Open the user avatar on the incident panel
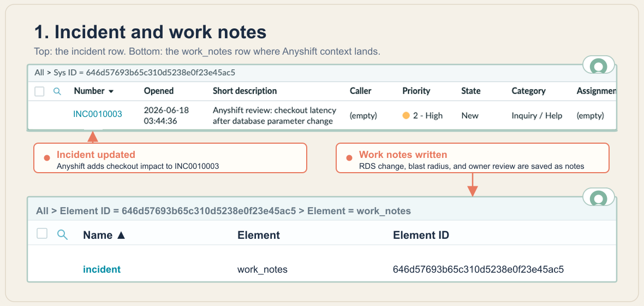 click(x=598, y=65)
